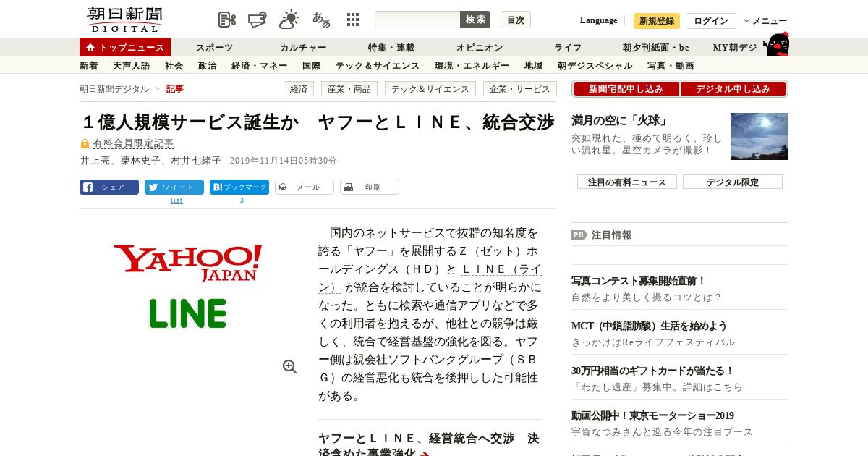The height and width of the screenshot is (456, 868).
Task: Click the 企業・サービス category tag
Action: coord(520,89)
